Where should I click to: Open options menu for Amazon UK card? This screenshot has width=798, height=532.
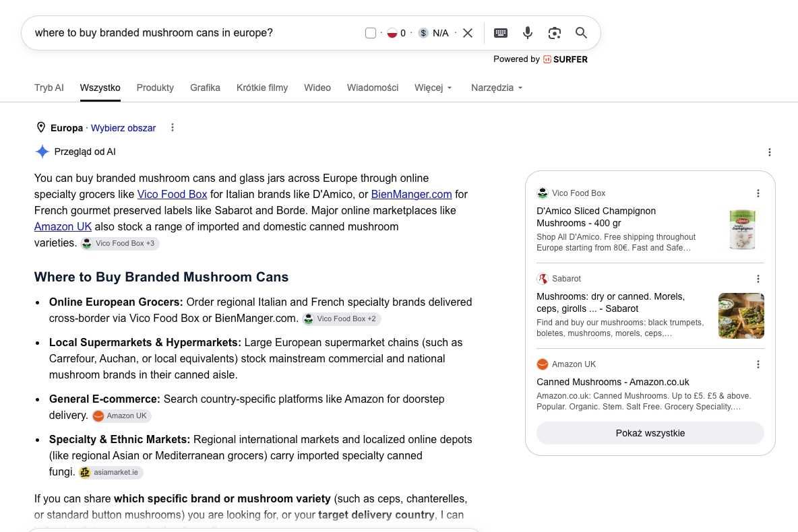click(x=758, y=364)
